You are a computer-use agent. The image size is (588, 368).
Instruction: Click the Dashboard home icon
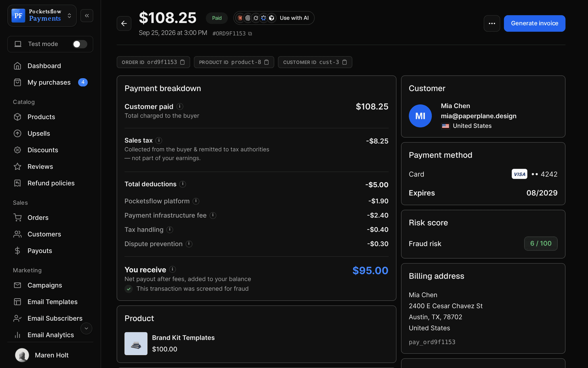[x=18, y=66]
